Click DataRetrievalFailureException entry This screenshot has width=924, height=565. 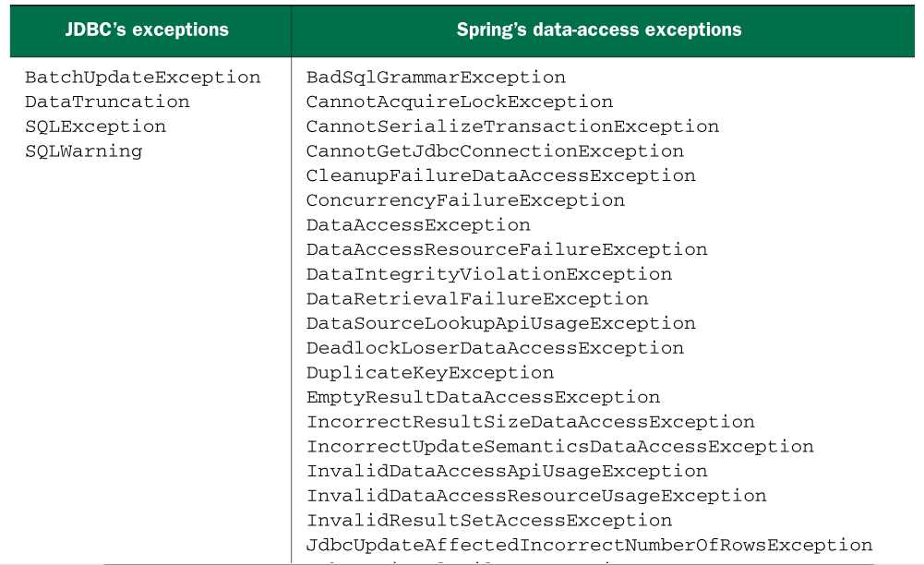pyautogui.click(x=476, y=299)
